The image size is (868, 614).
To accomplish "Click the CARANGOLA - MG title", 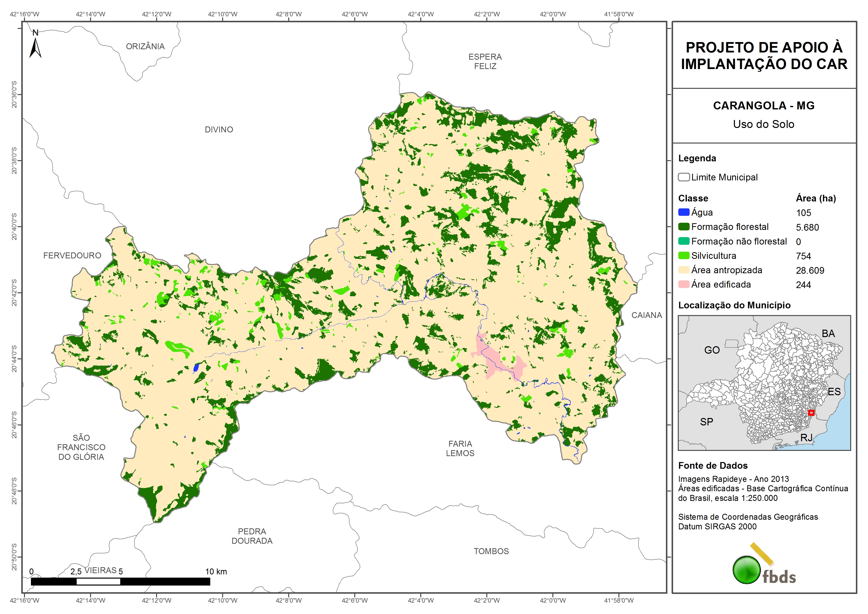I will [x=764, y=105].
